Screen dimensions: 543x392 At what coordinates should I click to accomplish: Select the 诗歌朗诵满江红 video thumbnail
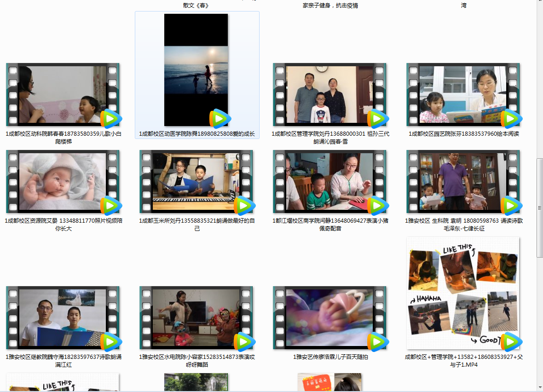pyautogui.click(x=63, y=317)
